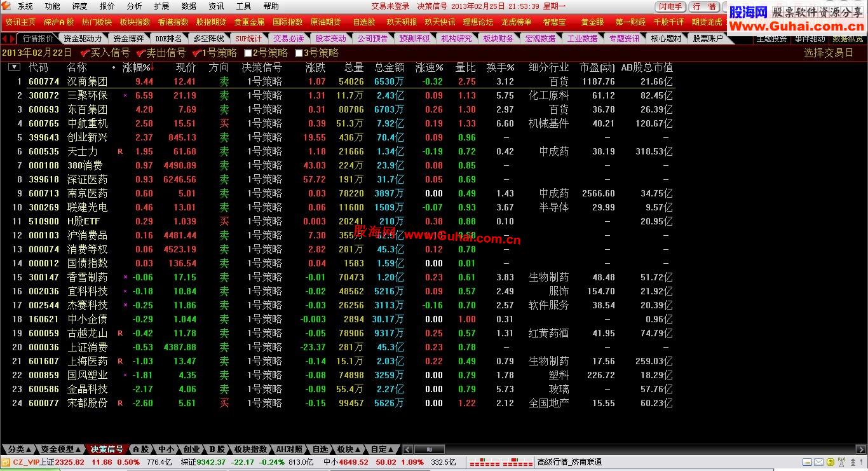Screen dimensions: 868x471
Task: Click the right red tab-scroll arrow
Action: (12, 39)
